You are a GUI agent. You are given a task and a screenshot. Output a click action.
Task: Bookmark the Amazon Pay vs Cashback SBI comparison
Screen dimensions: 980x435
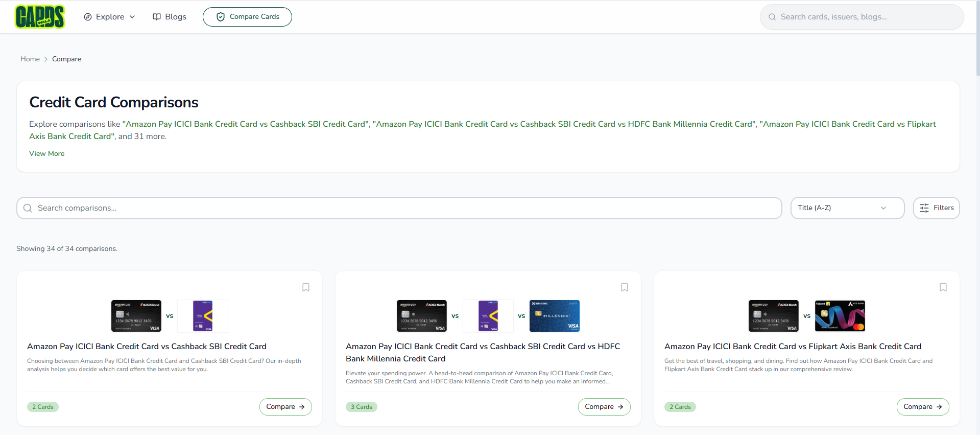(306, 287)
